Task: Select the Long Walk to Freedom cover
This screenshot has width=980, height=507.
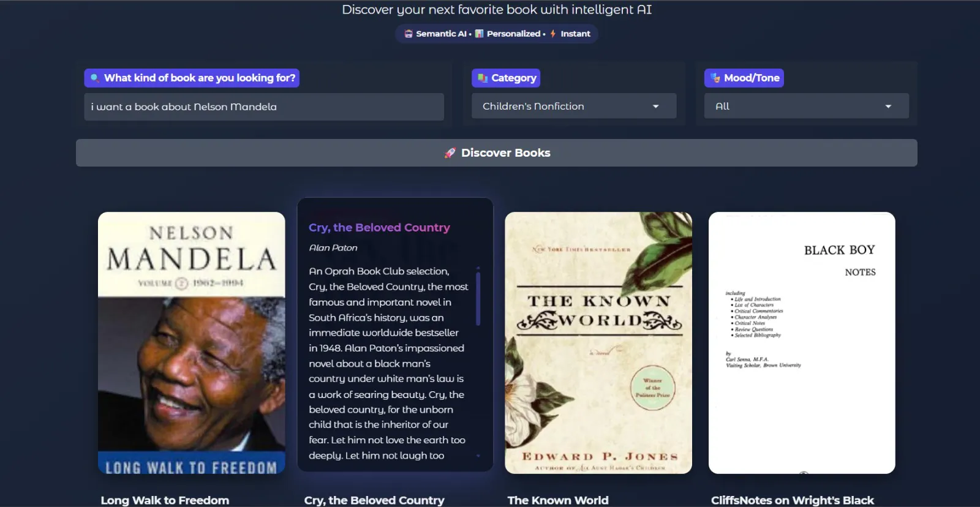Action: coord(192,343)
